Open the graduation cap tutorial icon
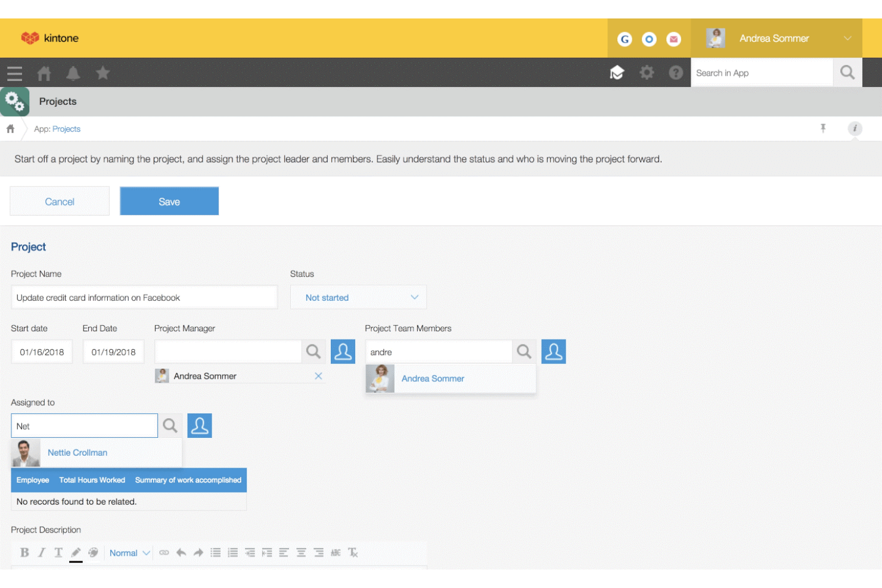This screenshot has height=588, width=882. pos(617,73)
